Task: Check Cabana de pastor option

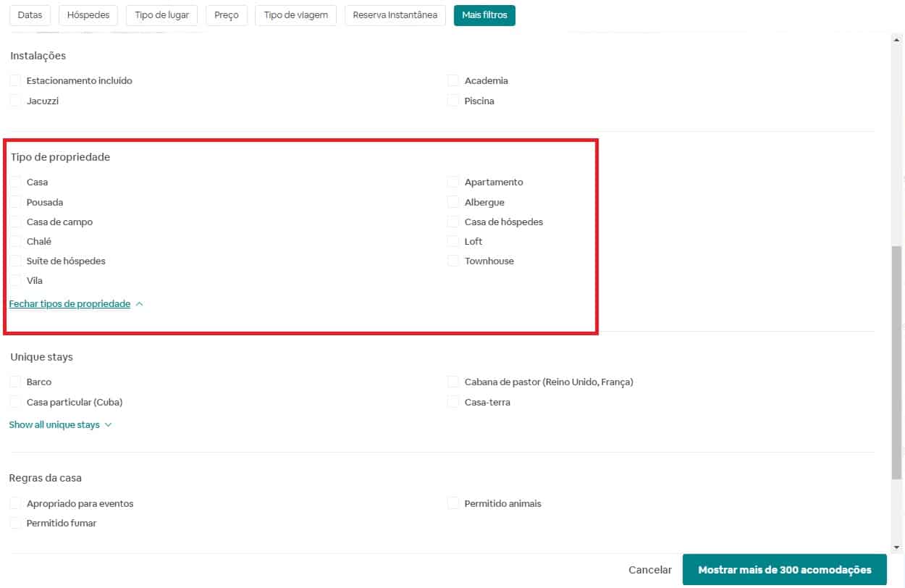Action: [x=453, y=382]
